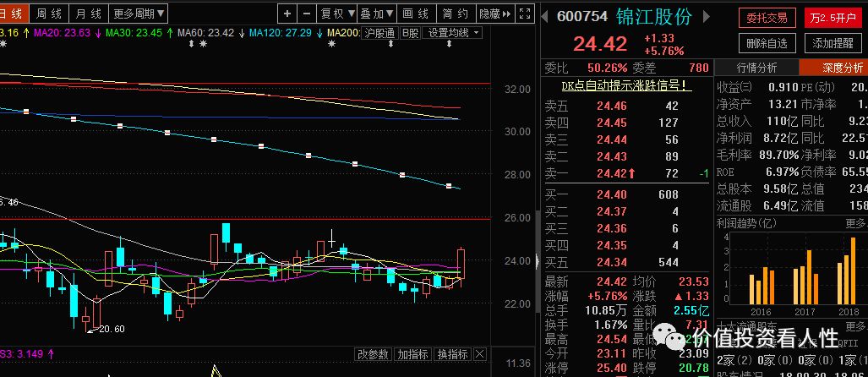The image size is (868, 377).
Task: Click the 卖五 24.46 order row
Action: point(626,107)
